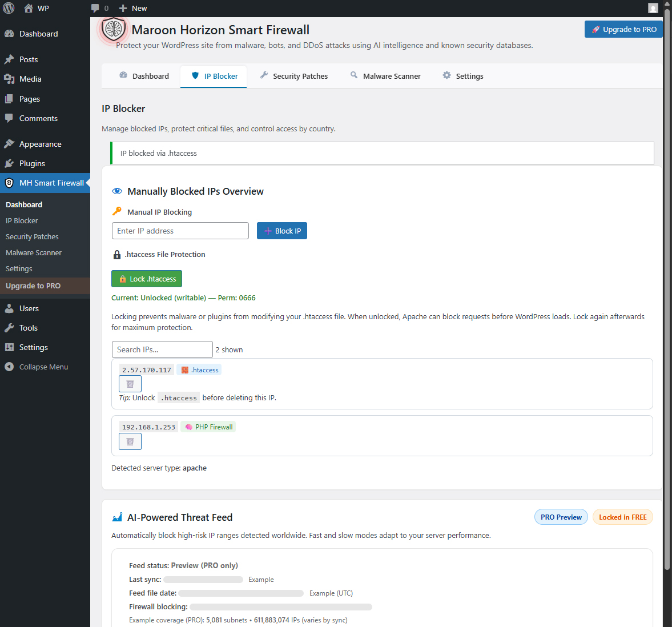Switch to the Security Patches tab
Image resolution: width=672 pixels, height=627 pixels.
pos(294,77)
